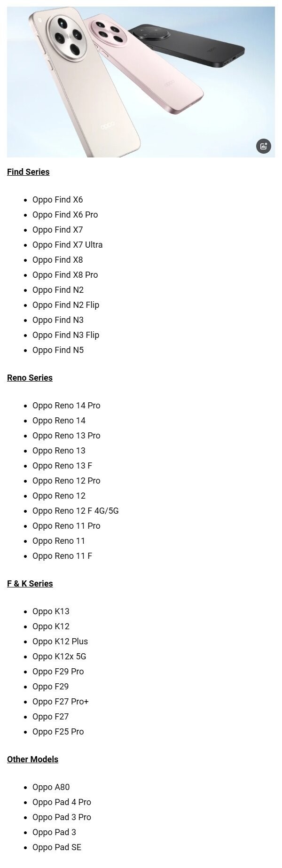Select the Oppo Pad 4 Pro entry
This screenshot has height=868, width=282.
(62, 802)
